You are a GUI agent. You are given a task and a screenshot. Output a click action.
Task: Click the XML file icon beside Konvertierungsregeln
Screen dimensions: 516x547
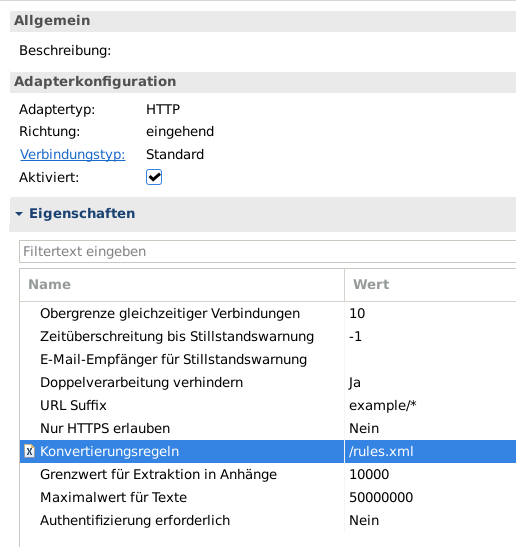coord(29,451)
